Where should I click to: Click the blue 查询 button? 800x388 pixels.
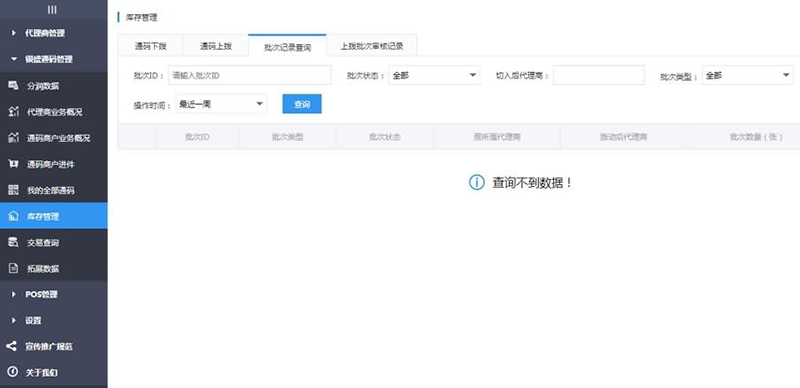[x=302, y=104]
